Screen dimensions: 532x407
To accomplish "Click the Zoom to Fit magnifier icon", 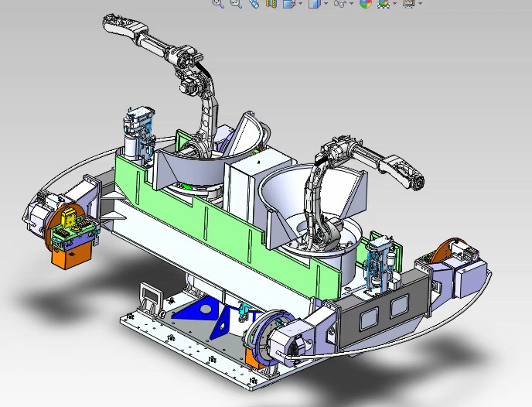I will [218, 3].
